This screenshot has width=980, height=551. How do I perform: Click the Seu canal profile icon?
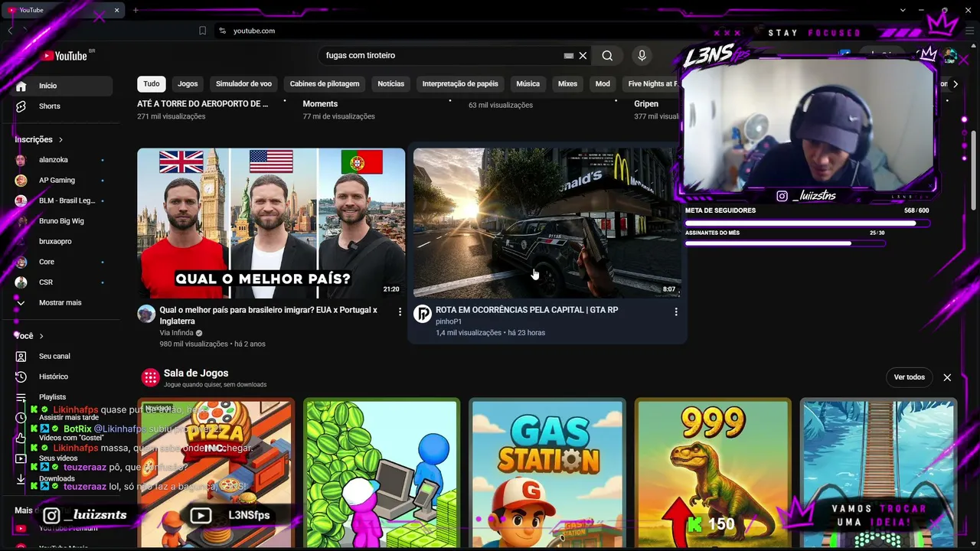click(x=21, y=357)
